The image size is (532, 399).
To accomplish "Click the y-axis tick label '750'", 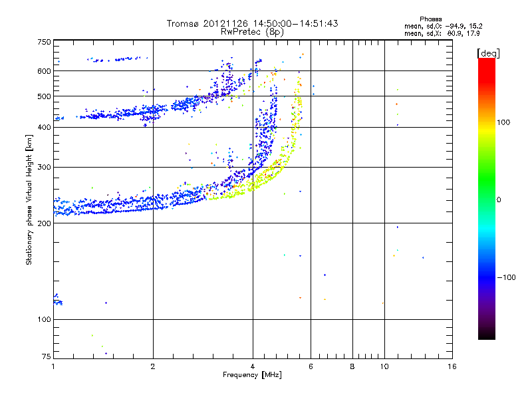I will point(44,42).
